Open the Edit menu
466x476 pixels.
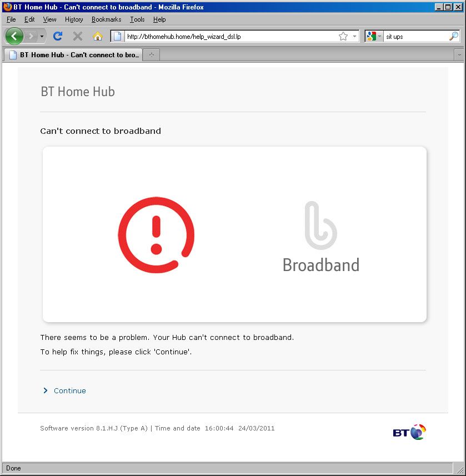pos(29,19)
